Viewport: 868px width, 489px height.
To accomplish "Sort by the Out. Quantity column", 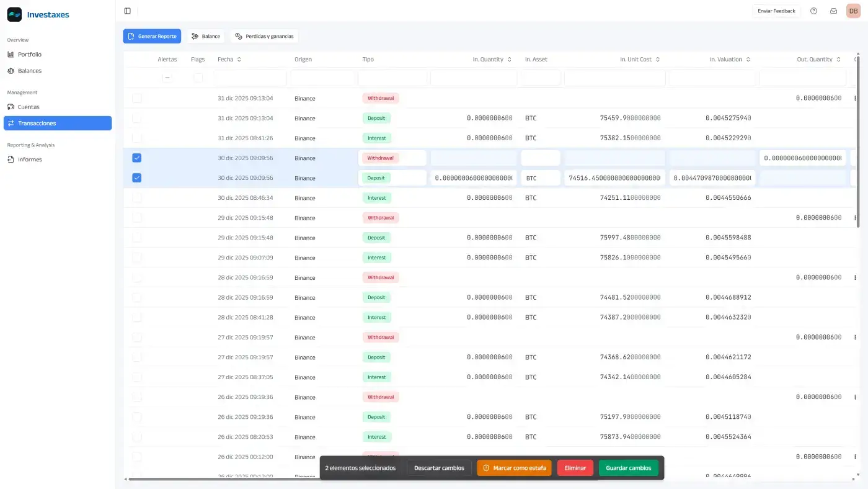I will click(x=819, y=60).
